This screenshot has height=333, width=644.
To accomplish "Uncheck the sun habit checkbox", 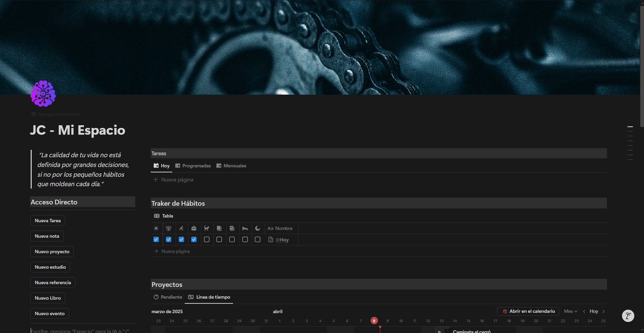I will coord(156,240).
